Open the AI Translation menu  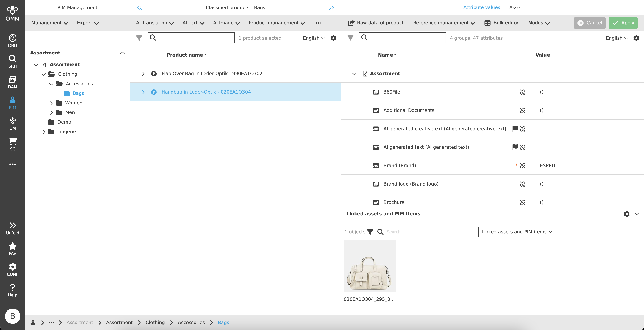[x=154, y=23]
